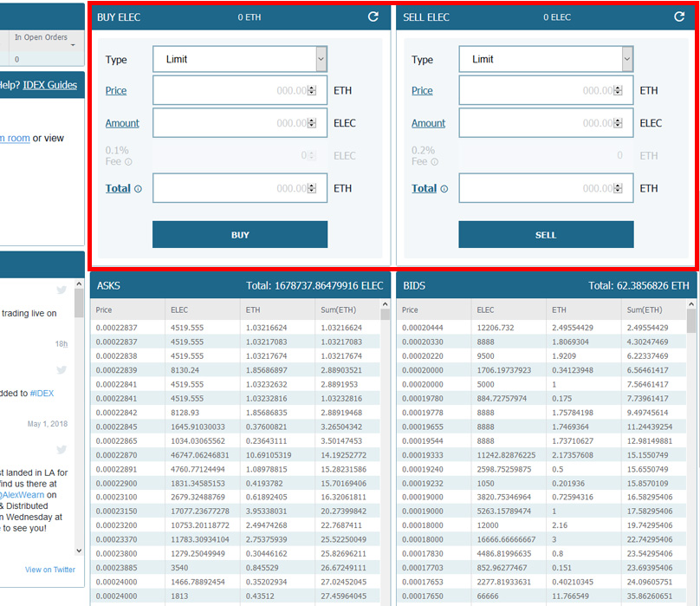Open Amount link in BUY ELEC panel
This screenshot has height=606, width=700.
coord(122,123)
